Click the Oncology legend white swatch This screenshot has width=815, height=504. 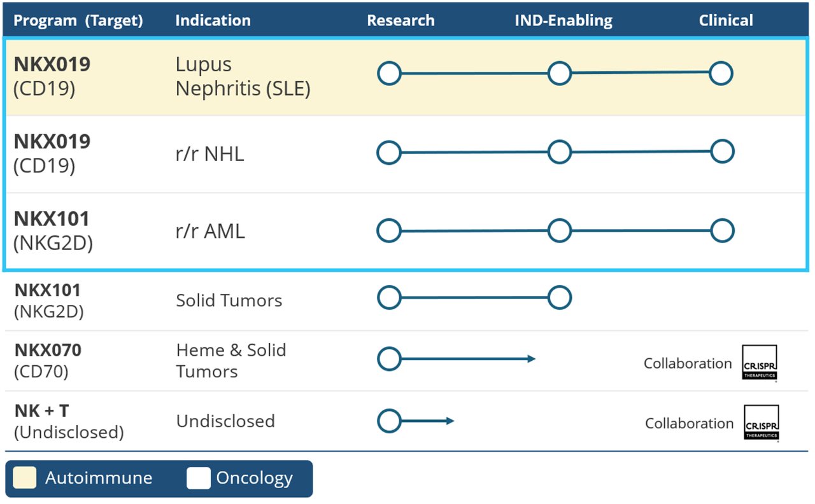(198, 478)
